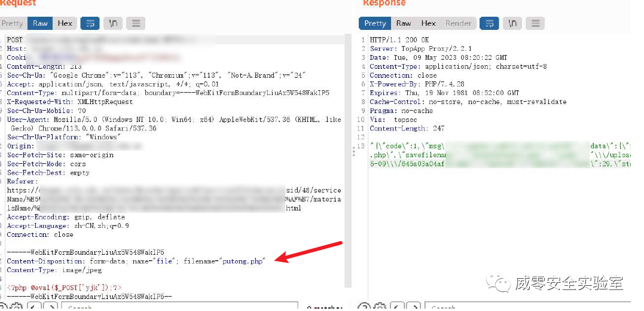Click the request POST line
Image resolution: width=644 pixels, height=311 pixels.
(x=111, y=40)
